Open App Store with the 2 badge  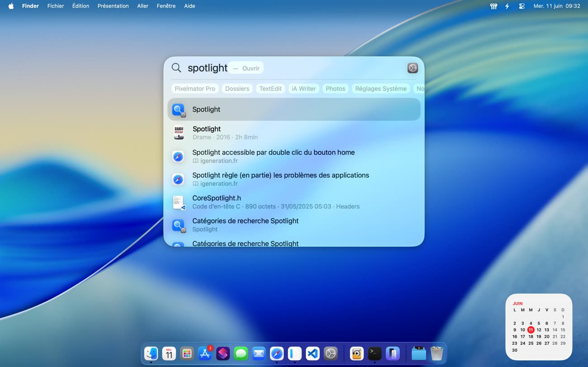(205, 353)
